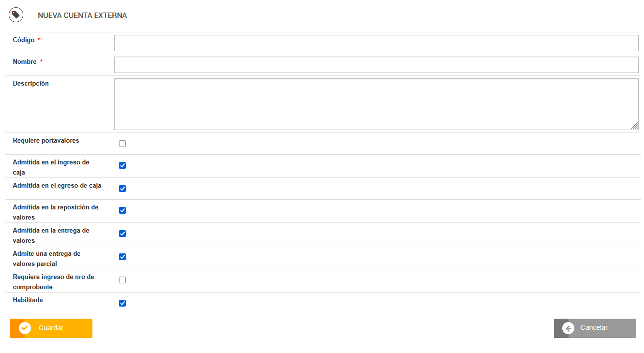This screenshot has height=353, width=644.
Task: Click the Nueva Cuenta Externa heading
Action: pos(82,15)
